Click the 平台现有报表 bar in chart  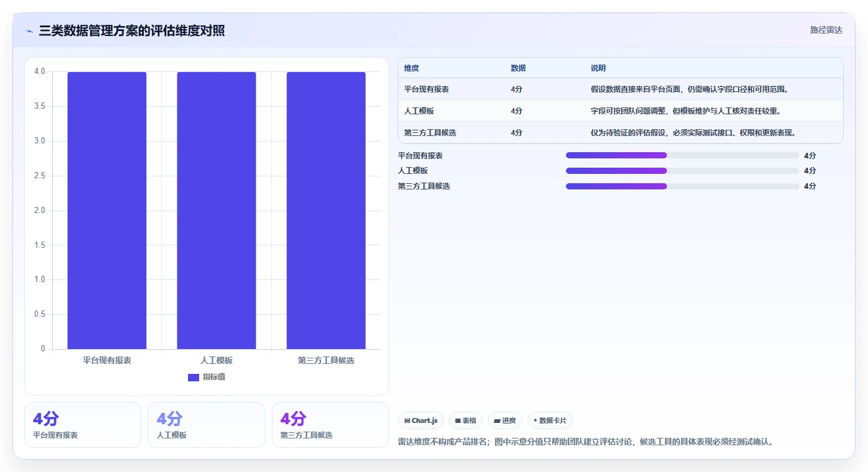click(x=107, y=211)
